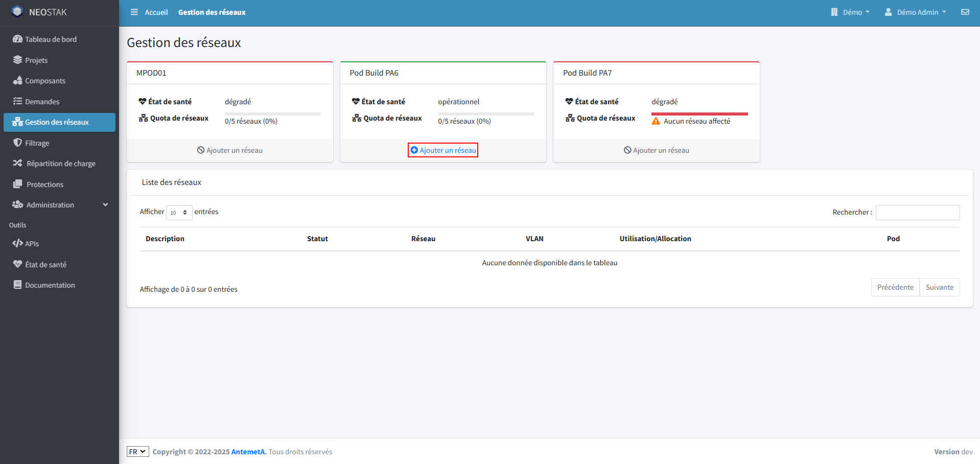Change the entries-per-page selector
980x464 pixels.
point(179,213)
